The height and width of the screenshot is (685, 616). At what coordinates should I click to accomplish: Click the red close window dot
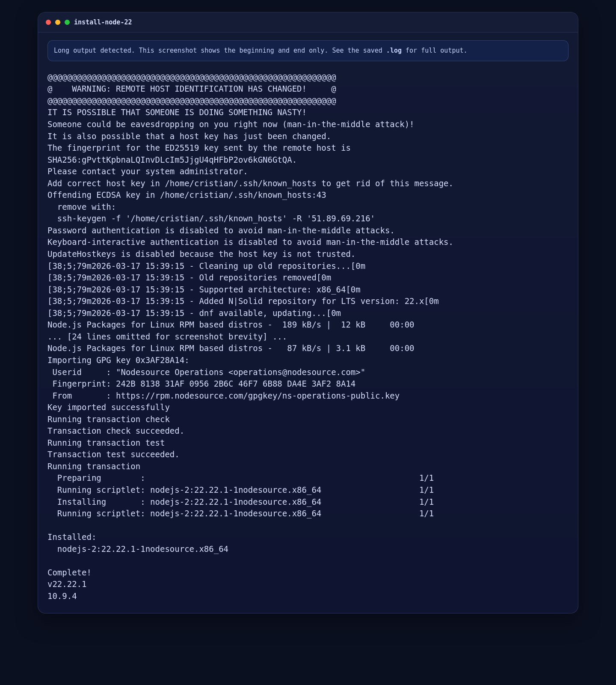point(48,22)
